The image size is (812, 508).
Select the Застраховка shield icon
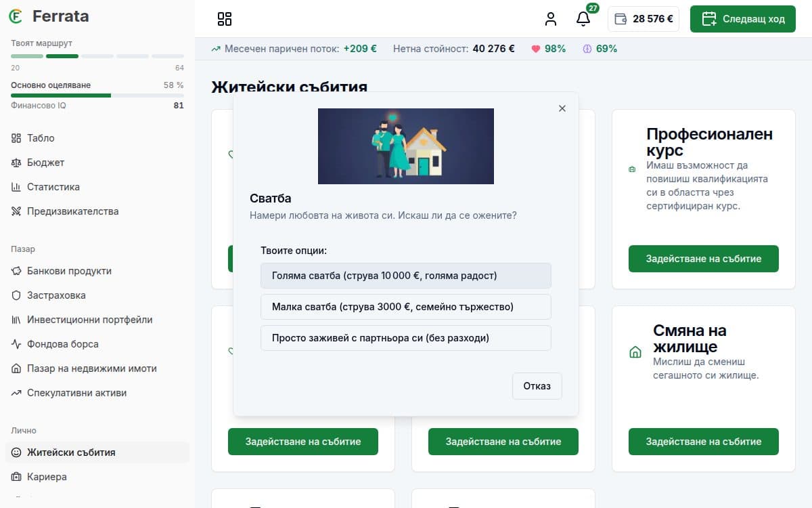17,295
